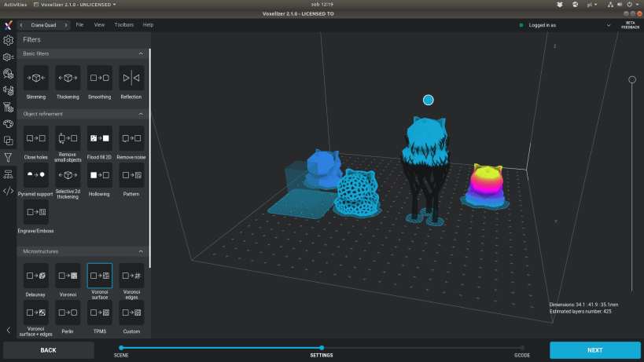Choose the Remove noise filter
This screenshot has width=644, height=362.
coord(131,138)
